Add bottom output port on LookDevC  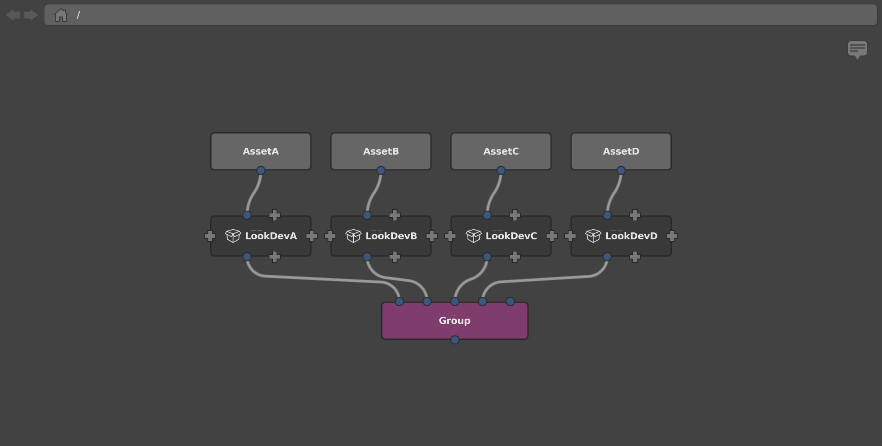[x=515, y=257]
